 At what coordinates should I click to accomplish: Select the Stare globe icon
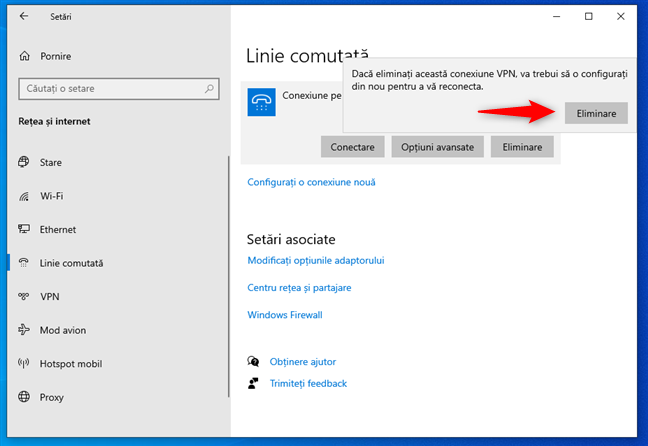(24, 162)
